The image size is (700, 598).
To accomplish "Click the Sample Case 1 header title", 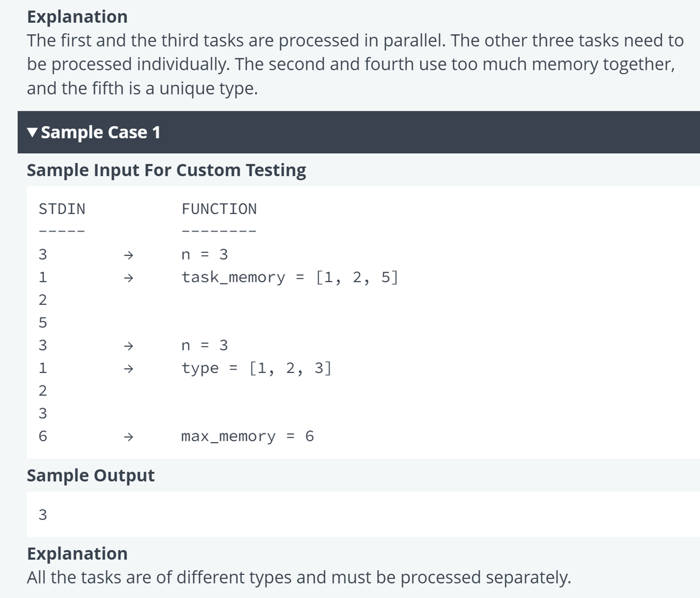I will (x=100, y=132).
